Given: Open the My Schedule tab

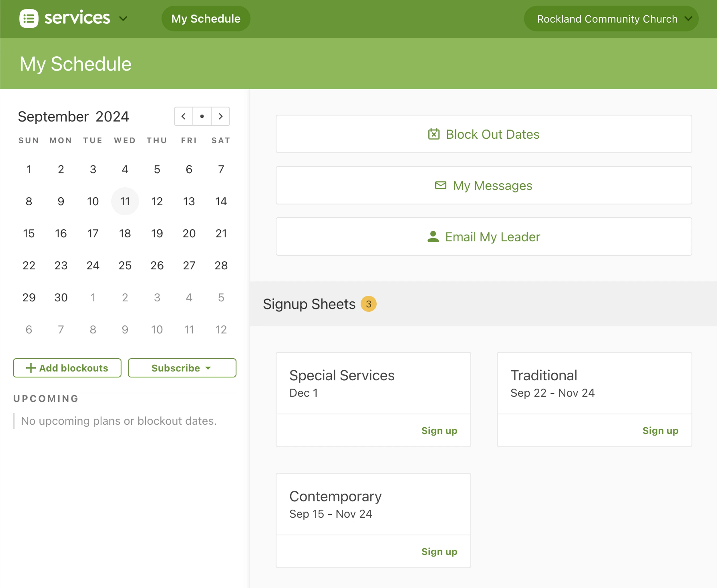Looking at the screenshot, I should tap(206, 19).
